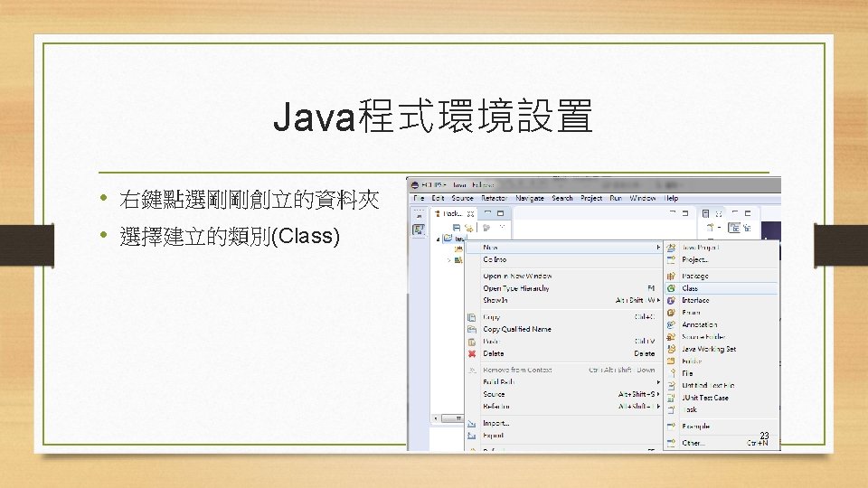This screenshot has width=868, height=488.
Task: Choose File in the New submenu
Action: [721, 373]
